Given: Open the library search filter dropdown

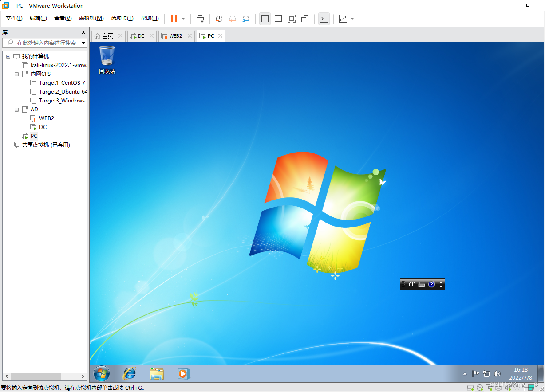Looking at the screenshot, I should [83, 43].
